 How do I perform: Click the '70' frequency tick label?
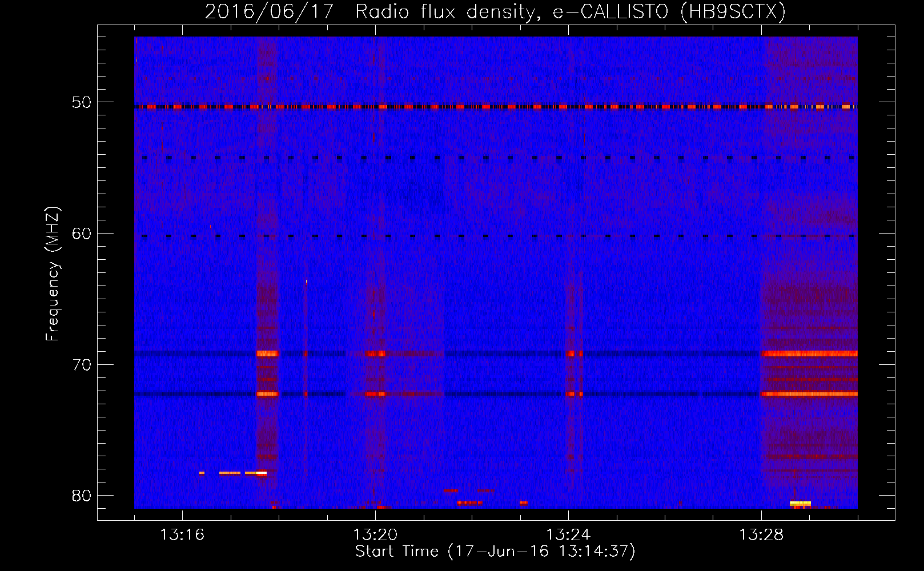tap(82, 365)
